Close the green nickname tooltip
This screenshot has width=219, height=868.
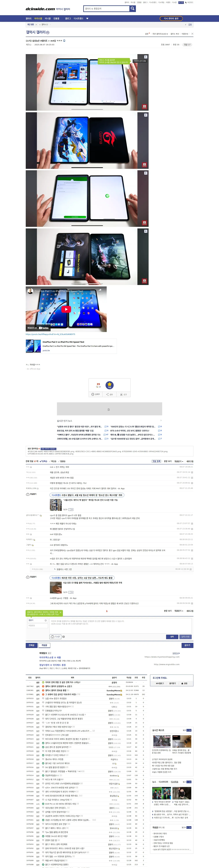click(x=61, y=613)
